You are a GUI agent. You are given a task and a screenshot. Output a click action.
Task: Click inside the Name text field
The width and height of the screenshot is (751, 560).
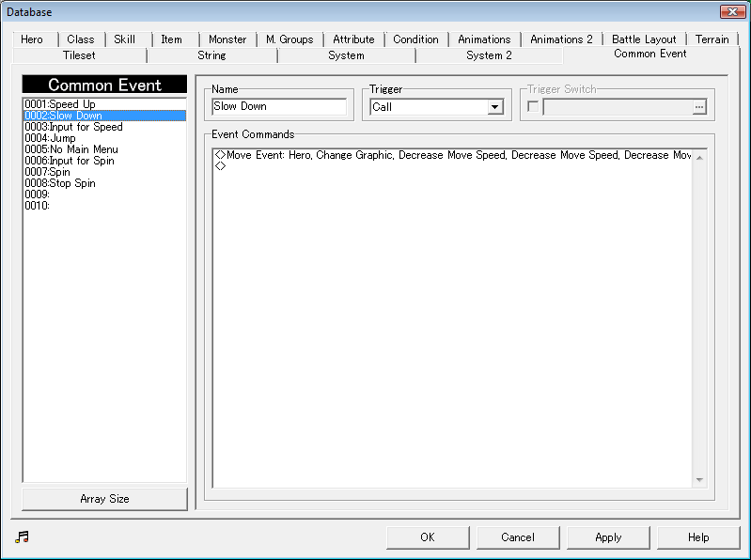279,107
